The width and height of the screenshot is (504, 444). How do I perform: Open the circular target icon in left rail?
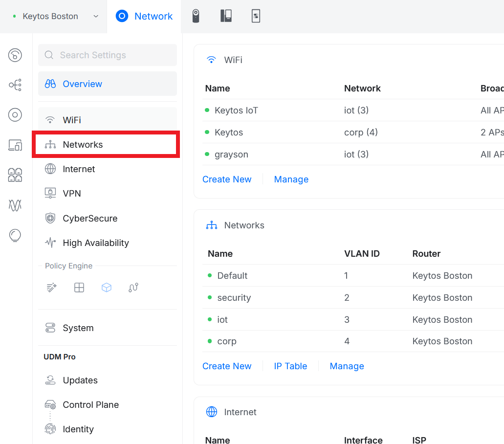click(15, 115)
